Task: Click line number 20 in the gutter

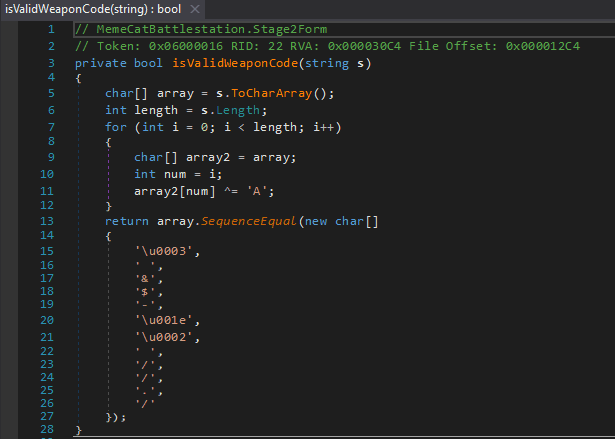Action: pos(47,321)
